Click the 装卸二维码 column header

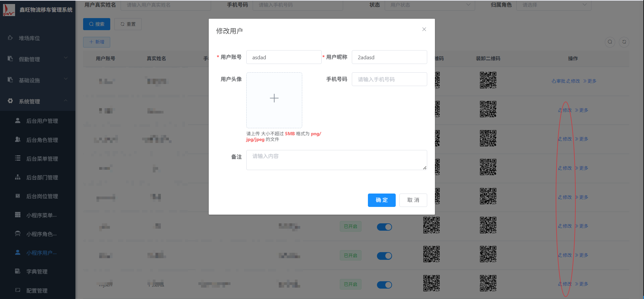[488, 59]
